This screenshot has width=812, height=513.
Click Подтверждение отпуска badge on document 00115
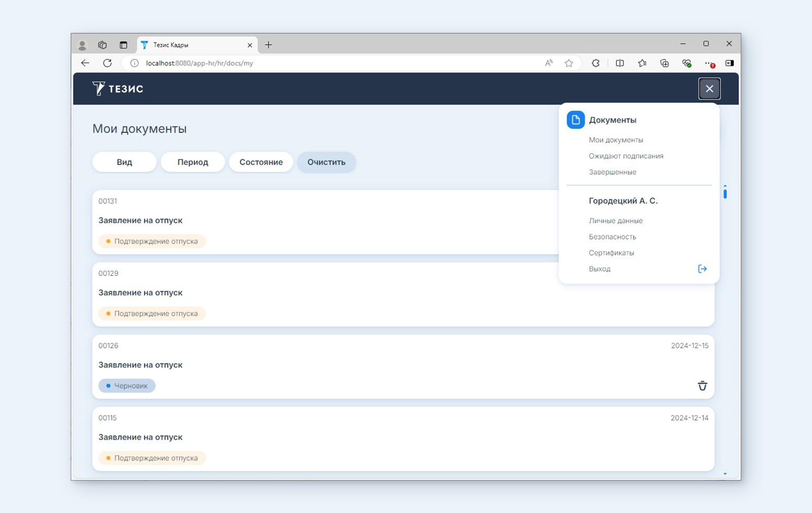tap(152, 458)
